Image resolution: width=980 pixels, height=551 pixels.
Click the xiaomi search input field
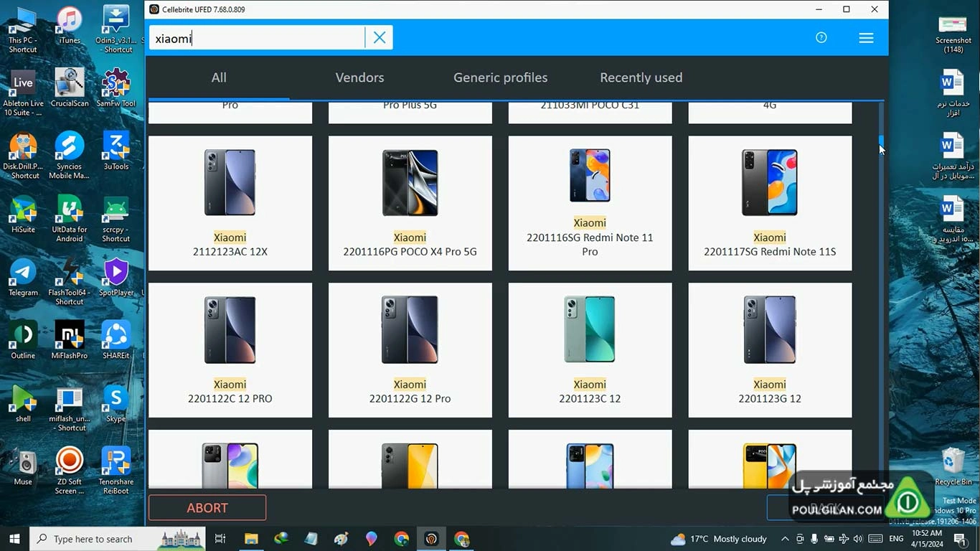(x=257, y=38)
